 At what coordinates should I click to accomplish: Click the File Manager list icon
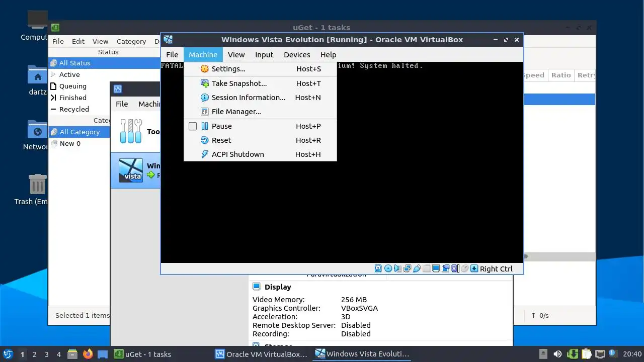[205, 112]
